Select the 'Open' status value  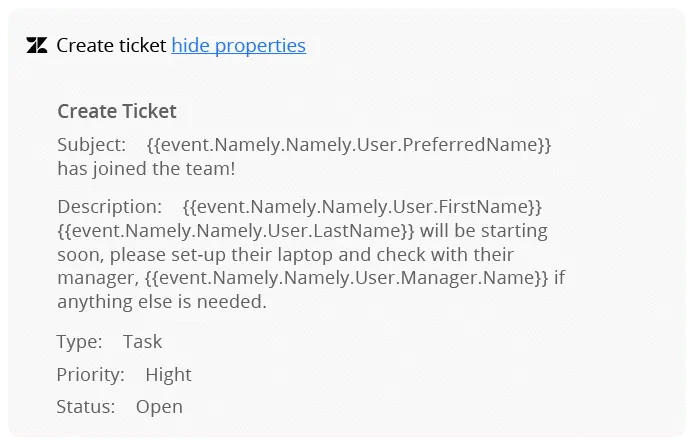(159, 407)
